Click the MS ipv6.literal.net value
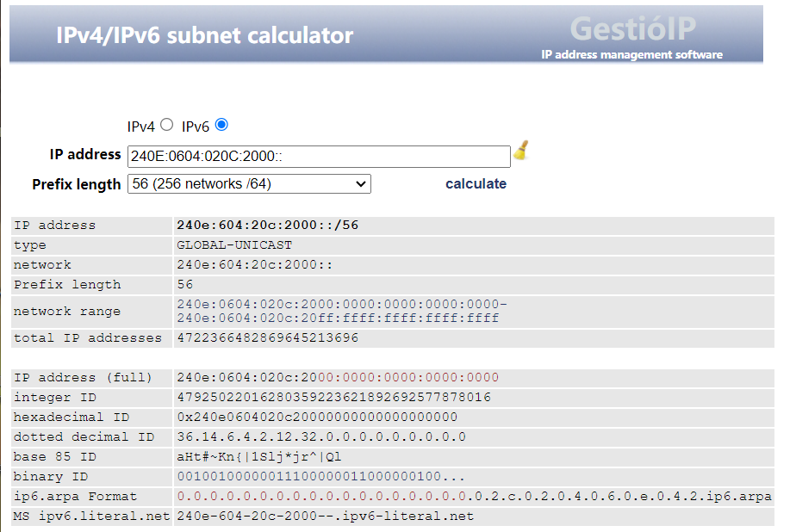Screen dimensions: 796x532 (x=325, y=517)
